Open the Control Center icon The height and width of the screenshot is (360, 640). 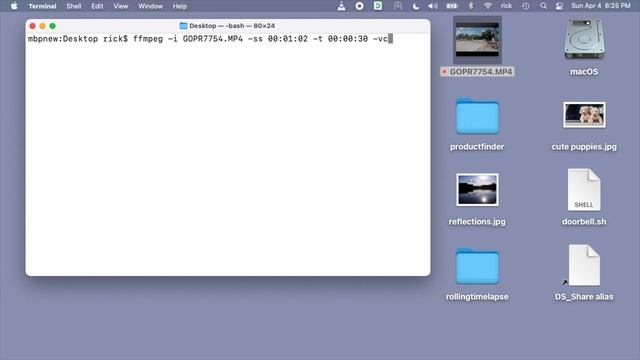tap(560, 6)
